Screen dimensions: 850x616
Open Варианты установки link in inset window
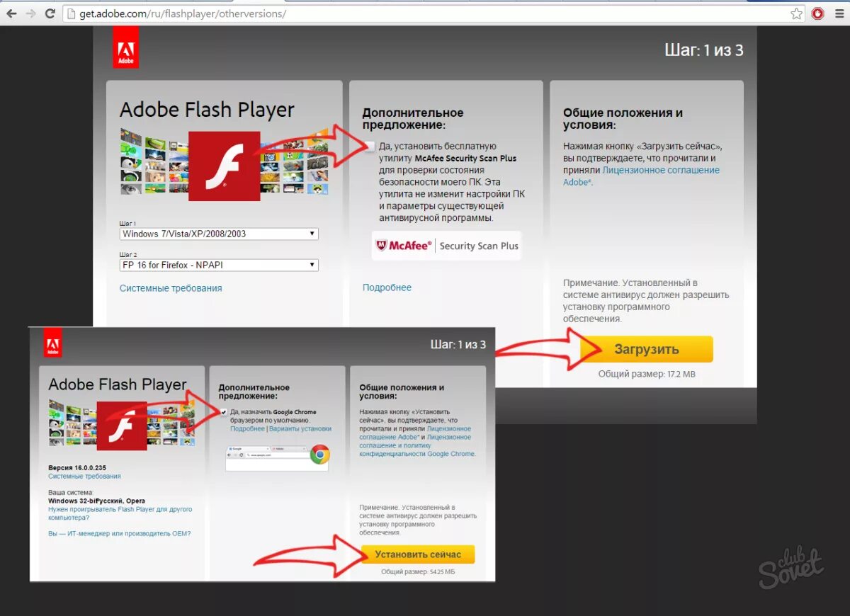pos(299,429)
